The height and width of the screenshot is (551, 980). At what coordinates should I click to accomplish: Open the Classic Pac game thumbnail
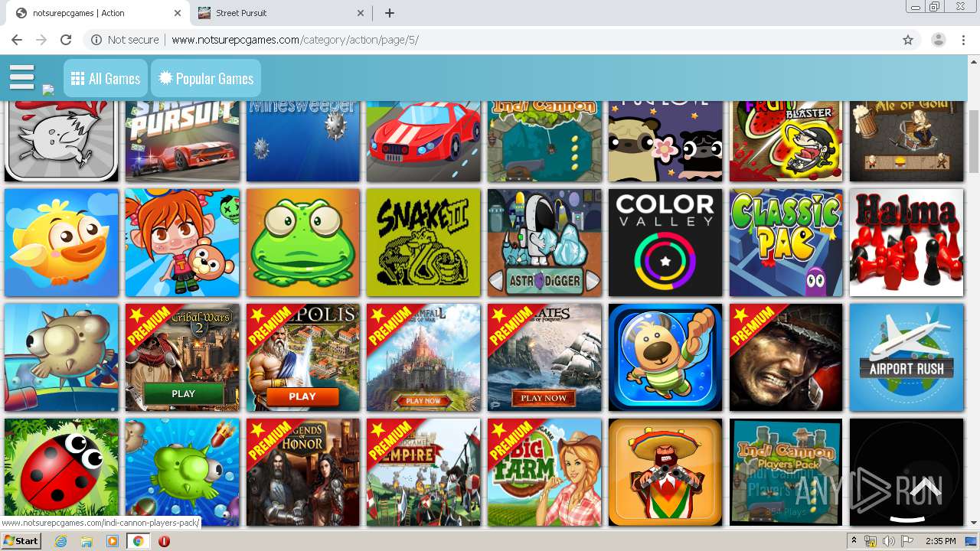786,243
